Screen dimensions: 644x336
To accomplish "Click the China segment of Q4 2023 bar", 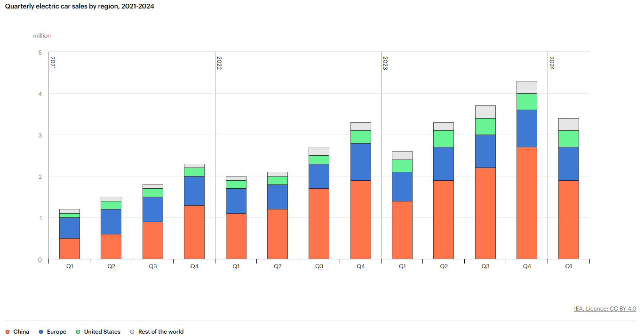I will point(526,203).
